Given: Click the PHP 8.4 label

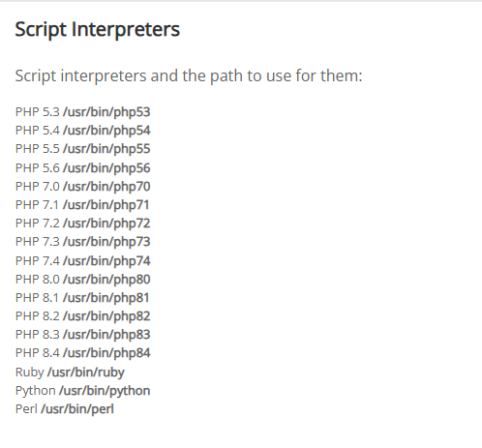Looking at the screenshot, I should click(x=38, y=353).
